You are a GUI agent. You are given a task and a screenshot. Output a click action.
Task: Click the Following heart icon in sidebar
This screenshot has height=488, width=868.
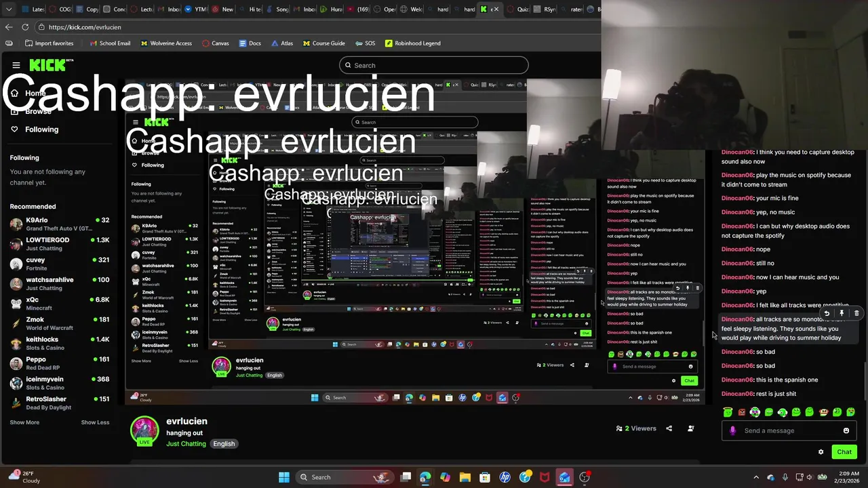point(14,129)
